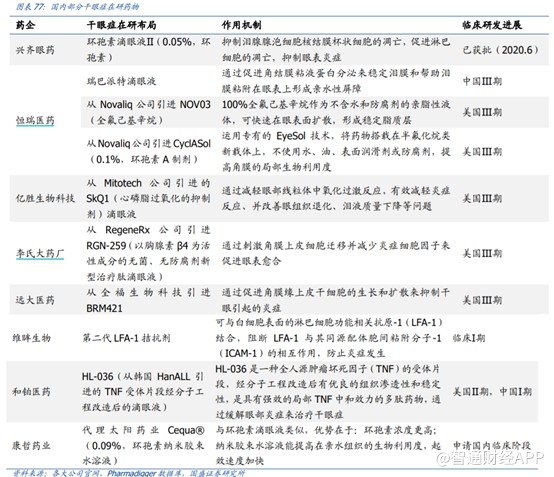Image resolution: width=554 pixels, height=477 pixels.
Task: Click the 干眼症在研布局 column header
Action: pos(121,25)
